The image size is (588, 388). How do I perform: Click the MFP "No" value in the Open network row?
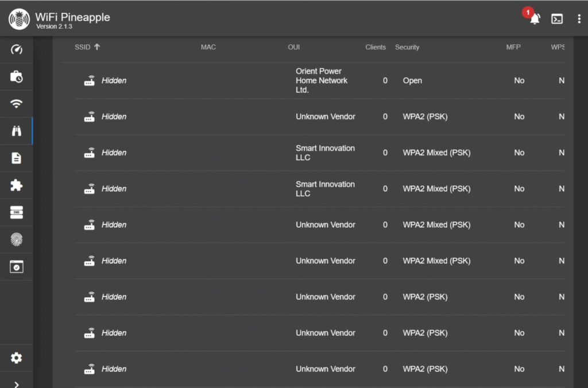click(519, 80)
